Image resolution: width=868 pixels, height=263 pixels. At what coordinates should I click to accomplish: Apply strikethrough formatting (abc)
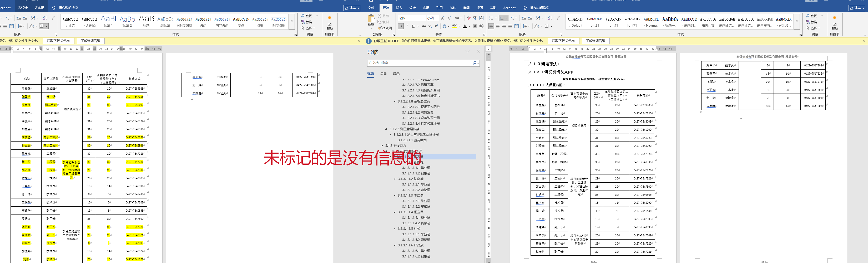click(x=423, y=26)
